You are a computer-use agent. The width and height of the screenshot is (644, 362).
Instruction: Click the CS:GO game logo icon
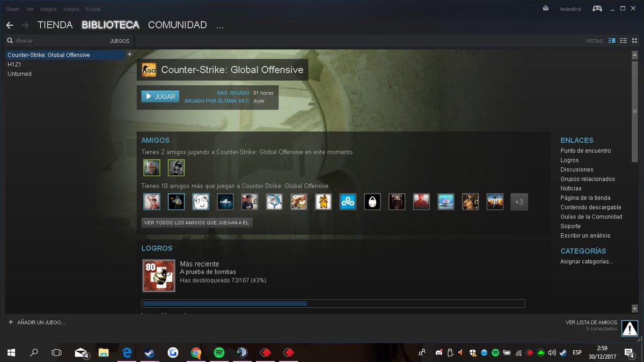[149, 70]
